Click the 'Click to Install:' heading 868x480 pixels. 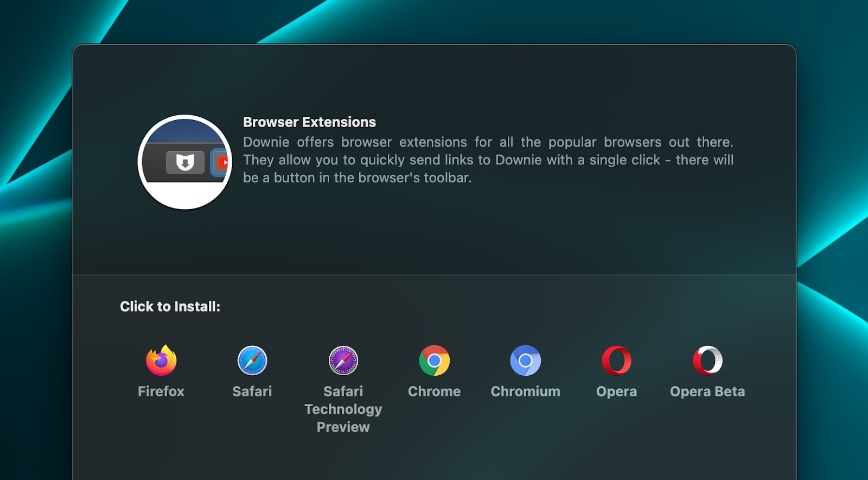(x=170, y=307)
